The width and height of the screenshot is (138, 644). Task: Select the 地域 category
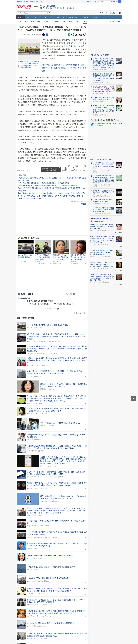click(x=85, y=21)
